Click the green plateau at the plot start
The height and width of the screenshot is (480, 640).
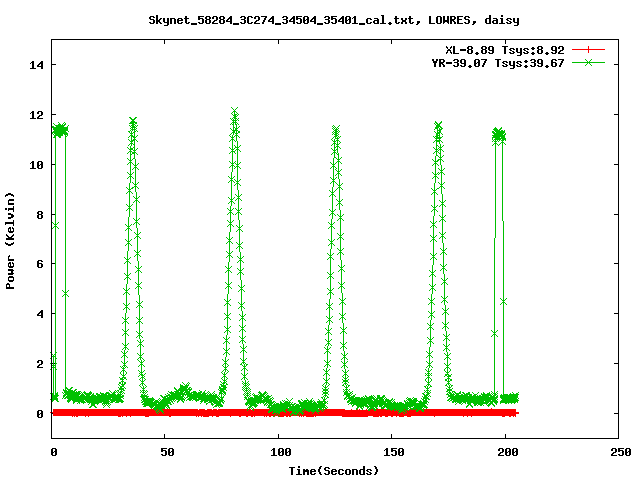click(x=60, y=130)
